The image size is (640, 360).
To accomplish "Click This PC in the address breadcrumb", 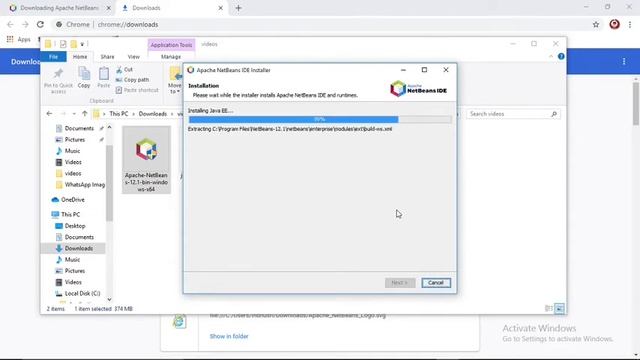I will click(x=119, y=114).
